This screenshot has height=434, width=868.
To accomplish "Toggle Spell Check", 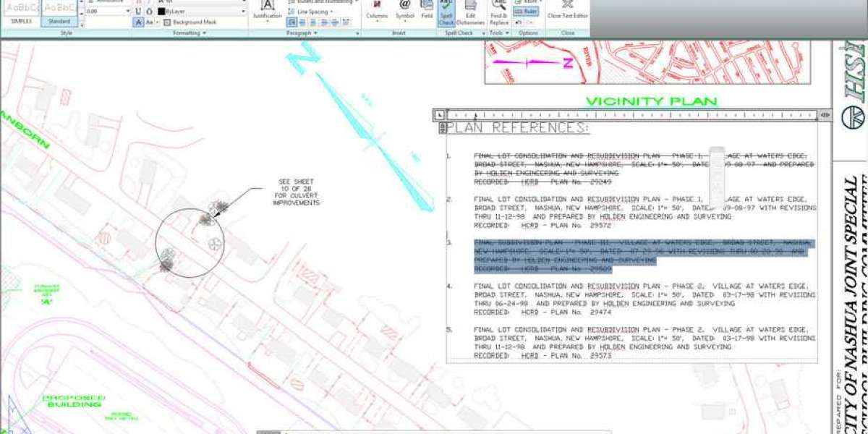I will click(446, 13).
